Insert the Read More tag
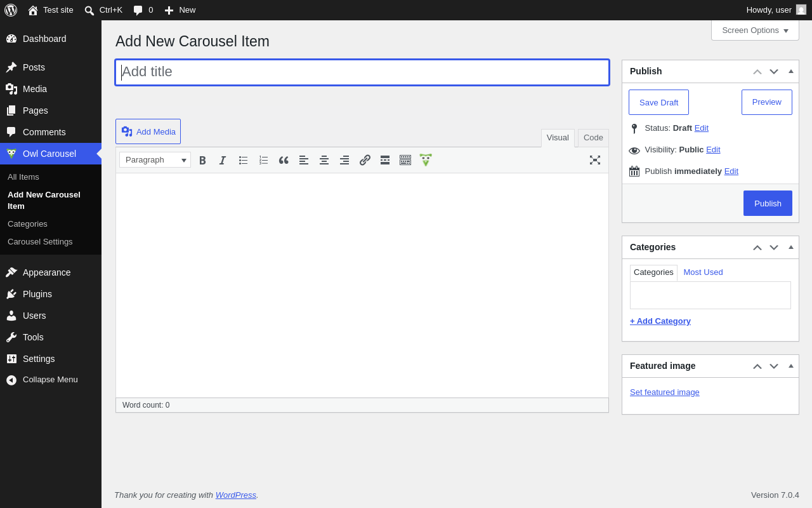Viewport: 812px width, 508px height. [385, 160]
